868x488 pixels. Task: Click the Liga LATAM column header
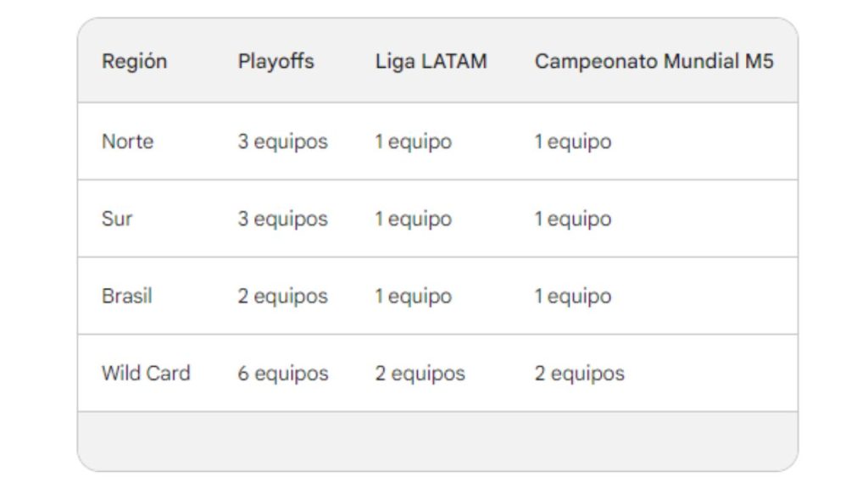point(431,62)
